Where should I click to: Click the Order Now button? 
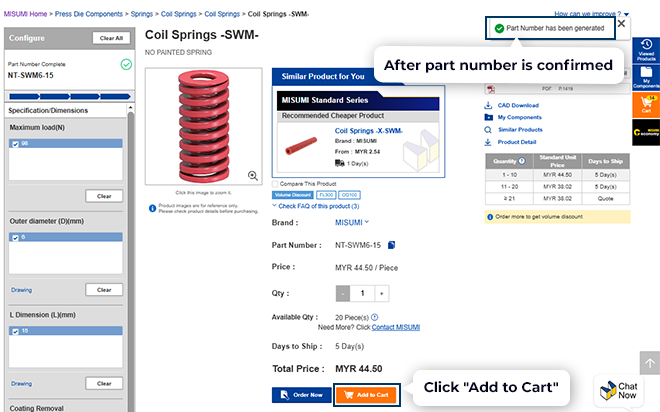301,395
